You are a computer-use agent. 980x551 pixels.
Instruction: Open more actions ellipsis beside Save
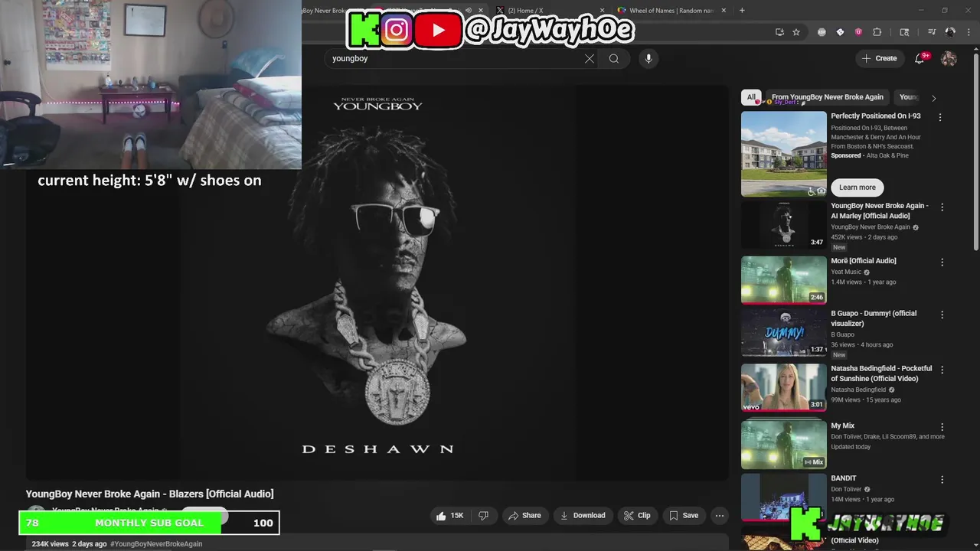720,516
